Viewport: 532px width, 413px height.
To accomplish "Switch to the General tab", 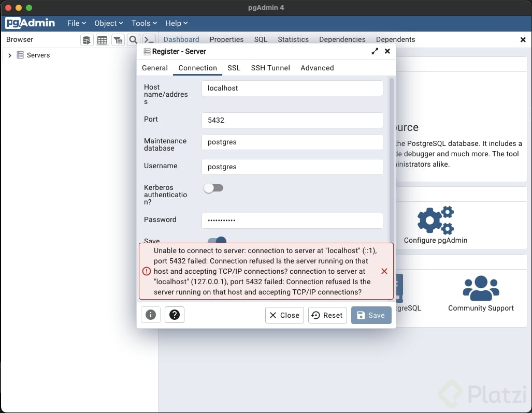I will (155, 68).
